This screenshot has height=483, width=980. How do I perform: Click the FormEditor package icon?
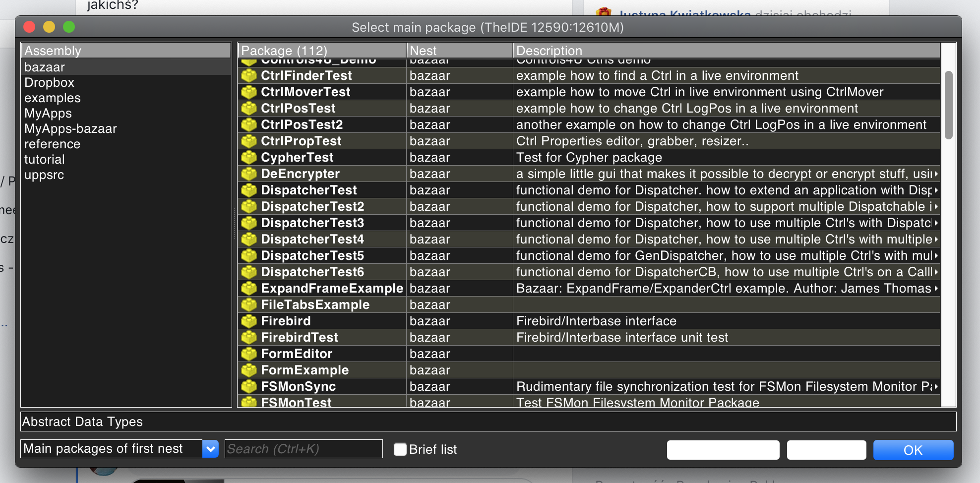(x=248, y=354)
